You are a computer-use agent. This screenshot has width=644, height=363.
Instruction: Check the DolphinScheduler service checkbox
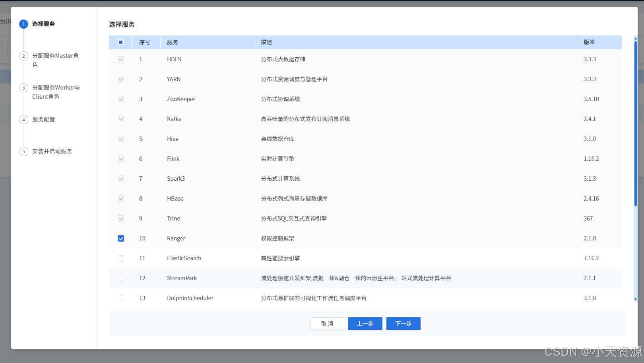121,298
